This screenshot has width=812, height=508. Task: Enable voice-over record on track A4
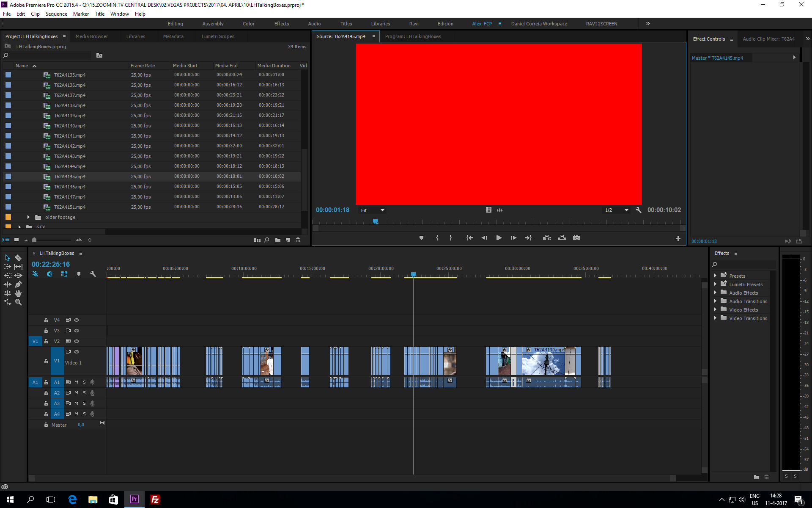coord(92,414)
